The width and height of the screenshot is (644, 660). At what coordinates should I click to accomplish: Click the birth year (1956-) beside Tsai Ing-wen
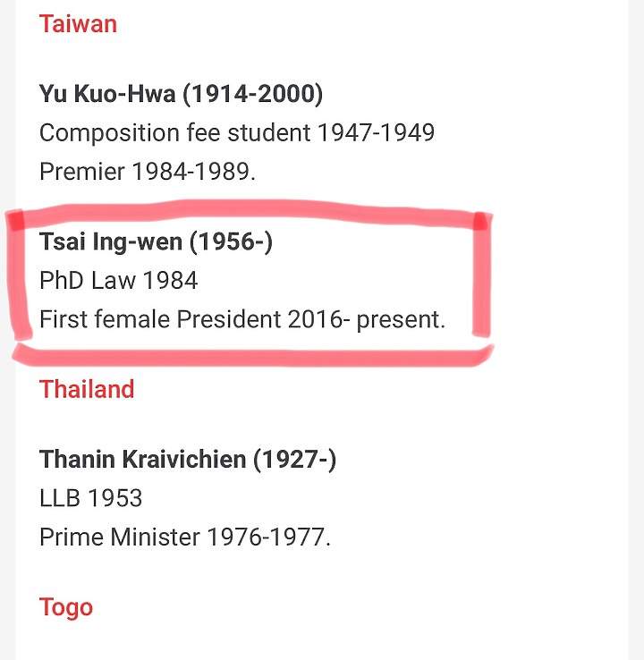click(231, 241)
